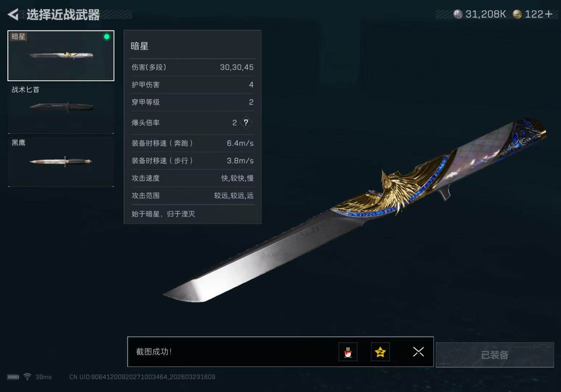Share screenshot to Qzone star icon
561x392 pixels.
pos(380,352)
